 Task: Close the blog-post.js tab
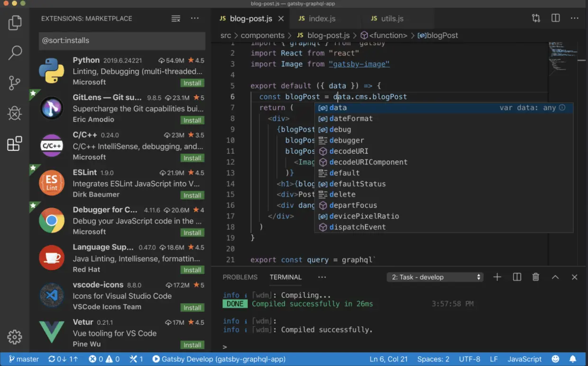click(281, 19)
